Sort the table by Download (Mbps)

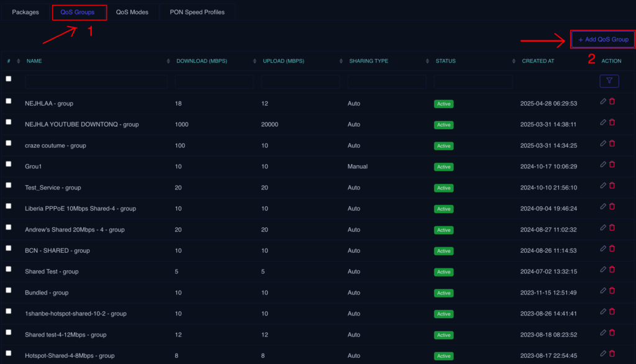point(201,61)
